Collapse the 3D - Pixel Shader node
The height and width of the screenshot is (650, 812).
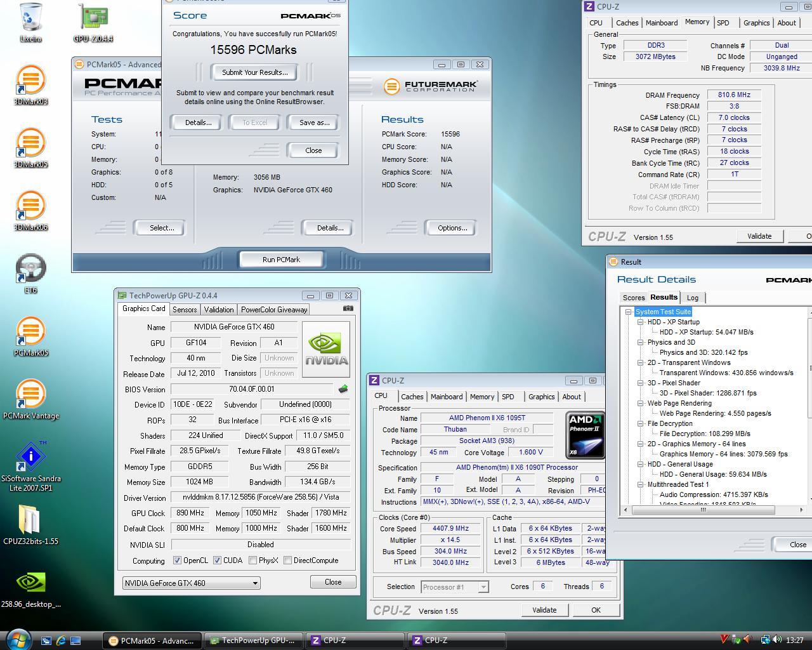click(x=640, y=383)
